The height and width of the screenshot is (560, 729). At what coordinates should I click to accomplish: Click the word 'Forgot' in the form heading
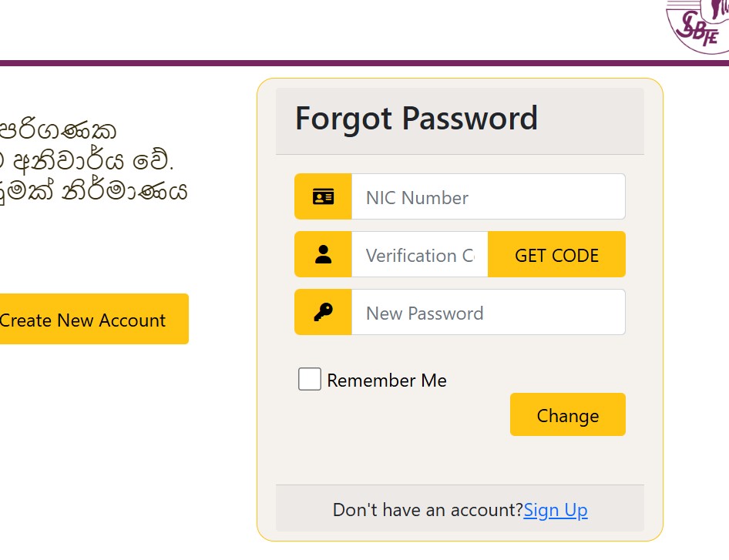344,119
